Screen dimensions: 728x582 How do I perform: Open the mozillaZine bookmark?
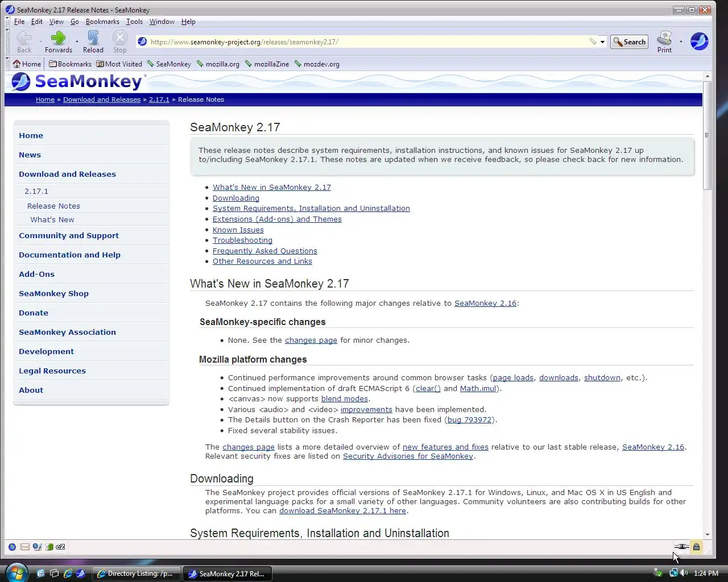267,64
